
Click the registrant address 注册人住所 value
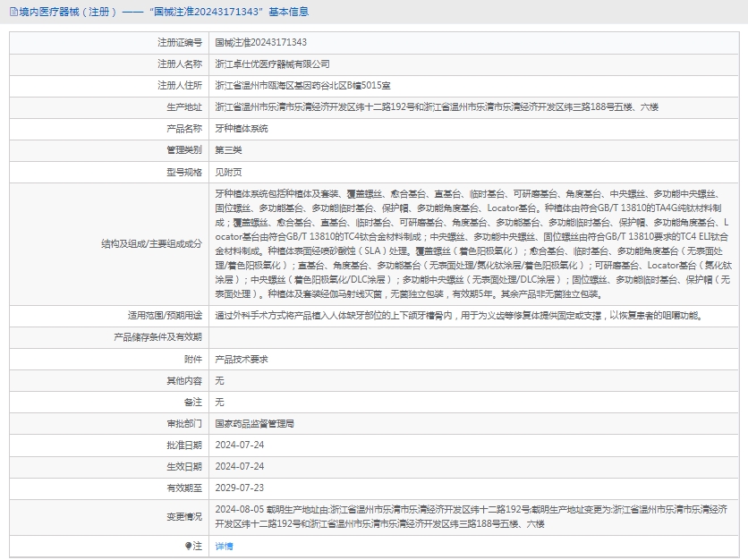302,85
